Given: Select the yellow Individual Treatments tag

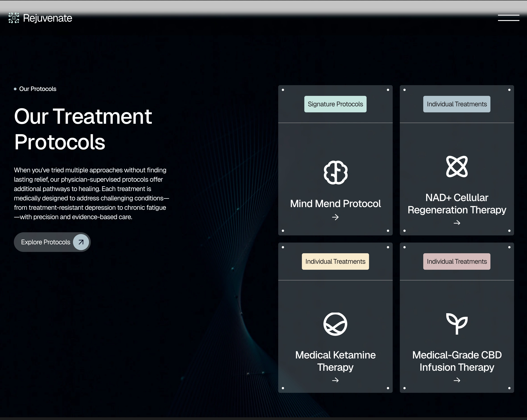Looking at the screenshot, I should click(x=335, y=261).
